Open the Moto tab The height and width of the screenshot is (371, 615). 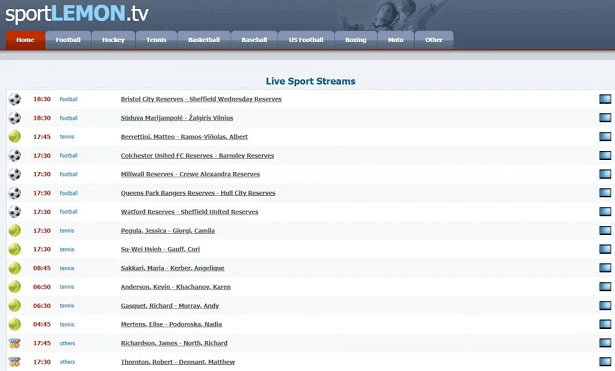tap(395, 40)
